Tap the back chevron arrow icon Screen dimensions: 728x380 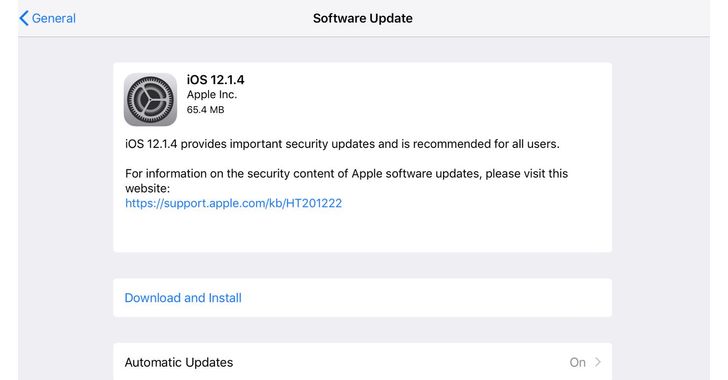(x=24, y=18)
